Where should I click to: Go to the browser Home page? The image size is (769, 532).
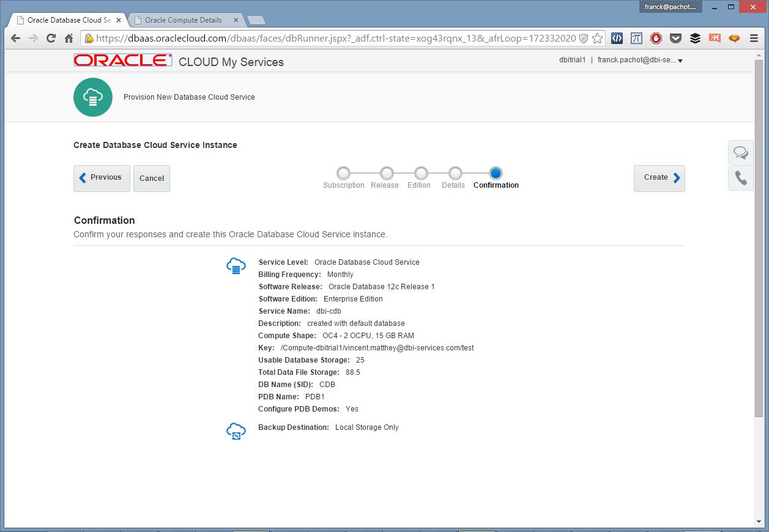[x=69, y=38]
